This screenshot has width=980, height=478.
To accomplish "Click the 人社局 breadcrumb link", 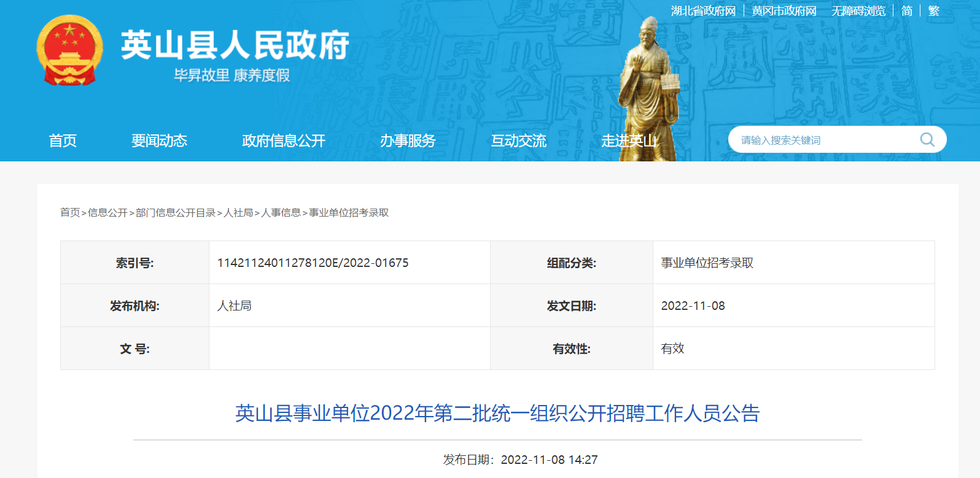I will click(239, 212).
